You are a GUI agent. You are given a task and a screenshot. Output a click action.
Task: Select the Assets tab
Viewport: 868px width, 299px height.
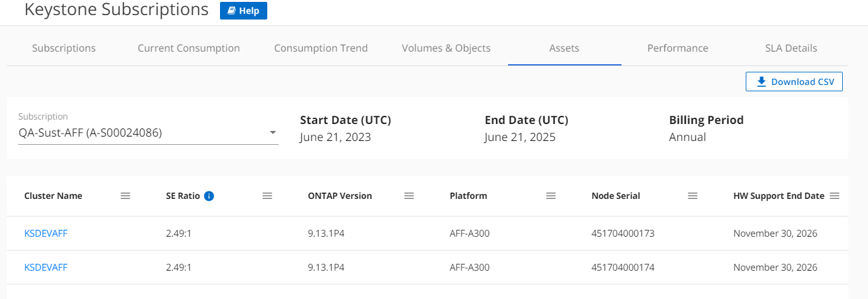click(564, 48)
